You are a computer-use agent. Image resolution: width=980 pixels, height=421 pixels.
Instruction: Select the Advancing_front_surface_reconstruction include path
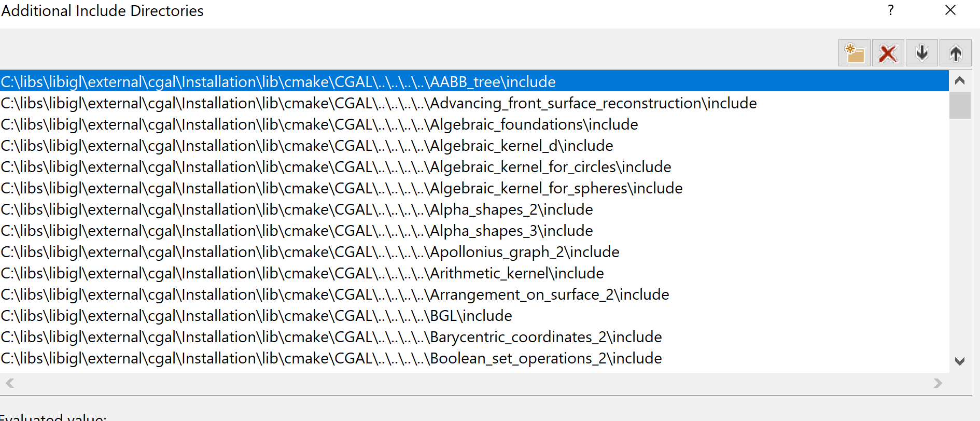(379, 103)
